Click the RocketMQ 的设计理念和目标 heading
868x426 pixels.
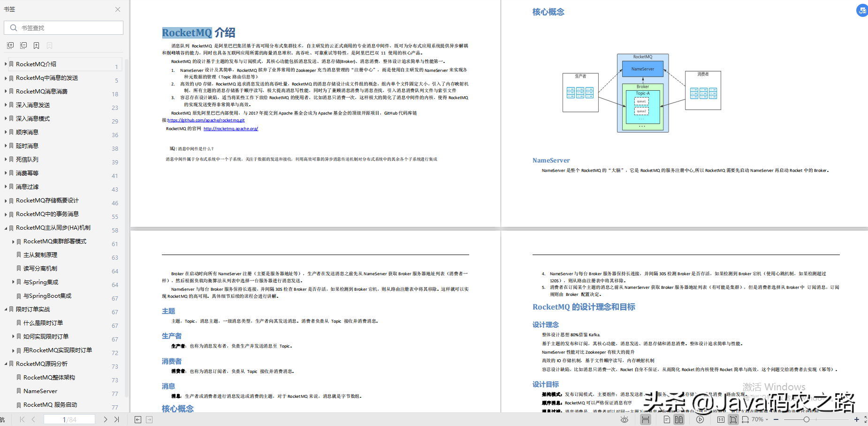[584, 307]
